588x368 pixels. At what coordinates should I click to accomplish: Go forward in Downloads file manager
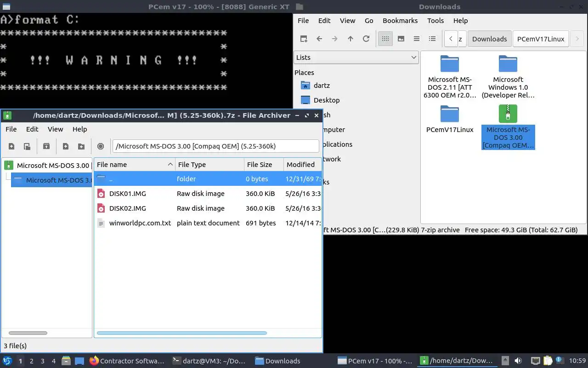pyautogui.click(x=335, y=39)
